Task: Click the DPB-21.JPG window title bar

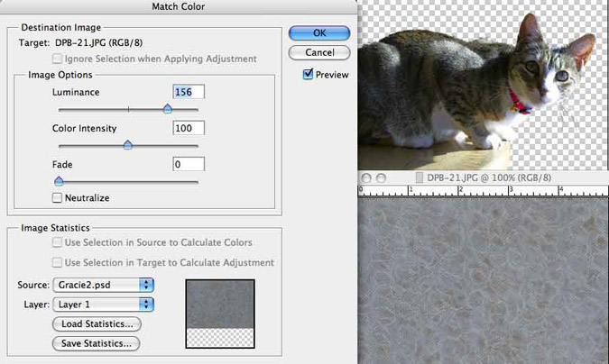Action: pyautogui.click(x=484, y=177)
